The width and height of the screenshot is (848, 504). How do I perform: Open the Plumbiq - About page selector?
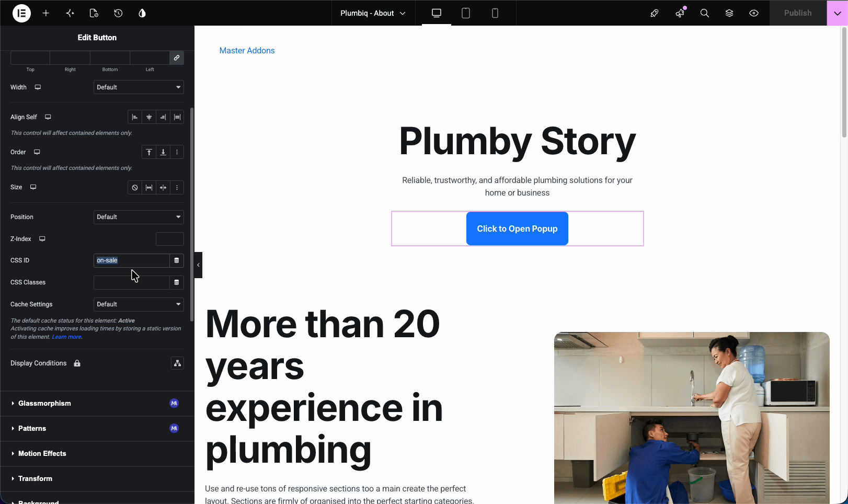[x=373, y=13]
